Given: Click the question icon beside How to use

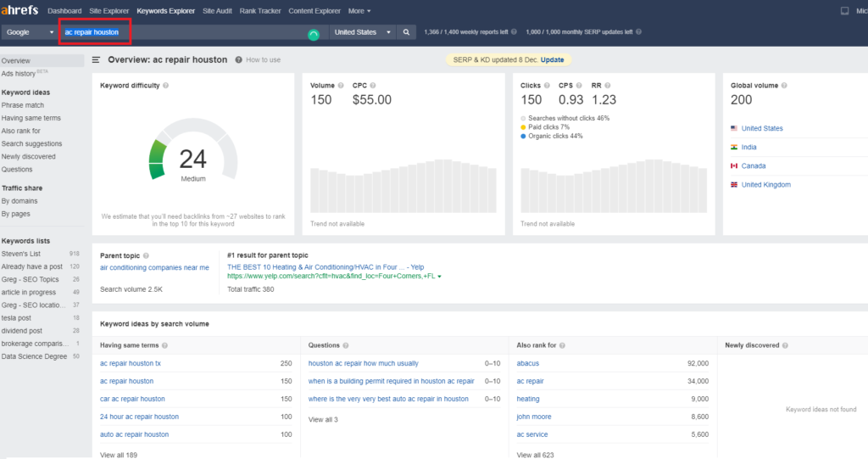Looking at the screenshot, I should point(238,60).
